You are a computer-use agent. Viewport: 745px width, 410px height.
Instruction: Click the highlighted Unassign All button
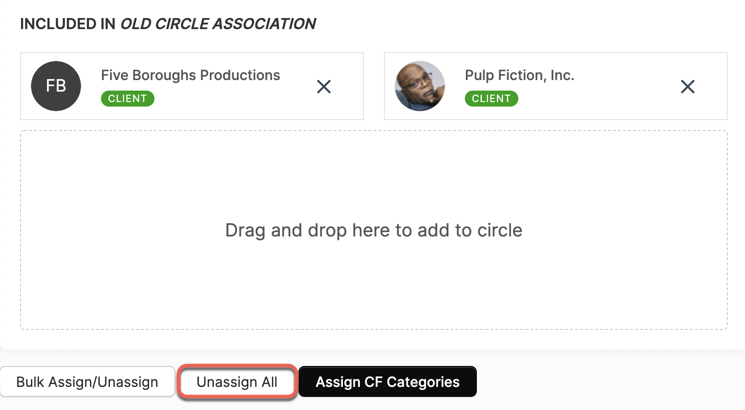[x=237, y=381]
